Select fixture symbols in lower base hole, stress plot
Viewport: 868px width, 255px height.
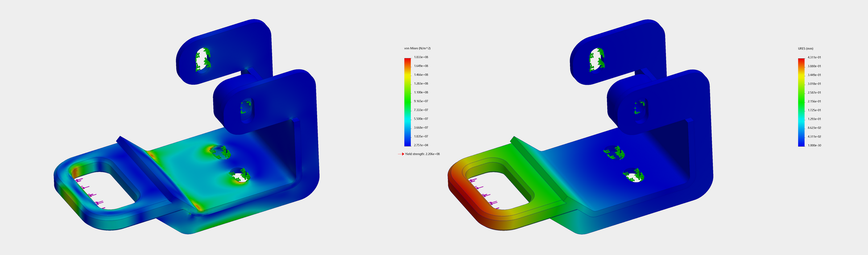tap(241, 176)
